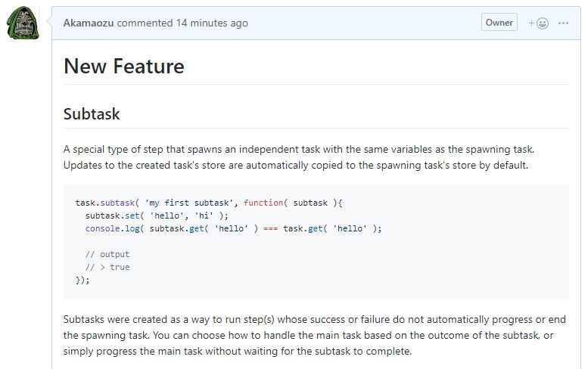
Task: Open the three-dot comment options menu
Action: pyautogui.click(x=563, y=23)
